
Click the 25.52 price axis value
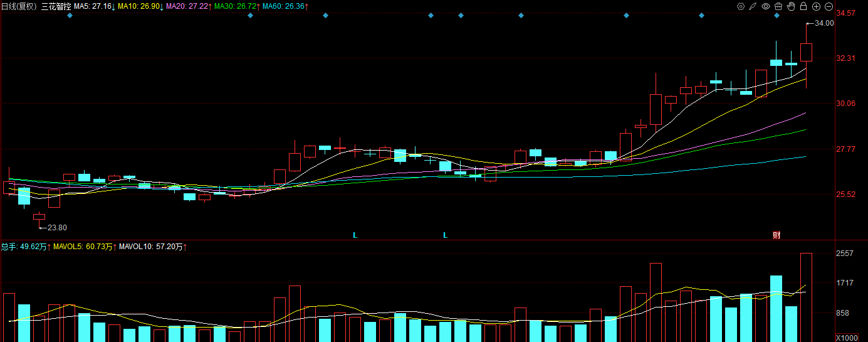(x=846, y=195)
